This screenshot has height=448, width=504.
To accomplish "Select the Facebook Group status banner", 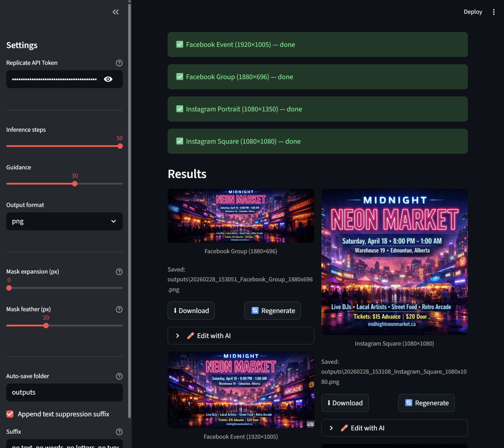I will (317, 77).
